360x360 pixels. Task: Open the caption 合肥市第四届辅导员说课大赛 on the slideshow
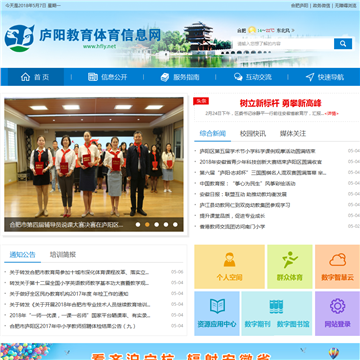pyautogui.click(x=66, y=225)
